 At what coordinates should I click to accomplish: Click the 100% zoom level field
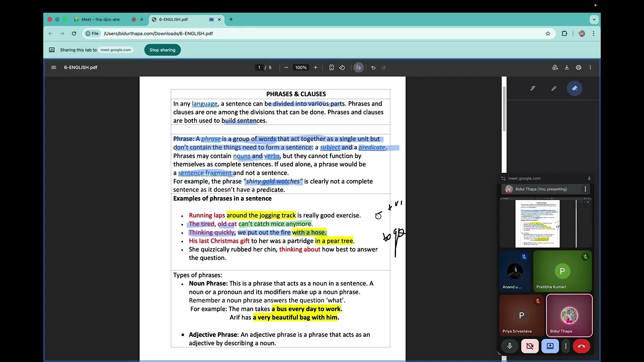click(301, 67)
